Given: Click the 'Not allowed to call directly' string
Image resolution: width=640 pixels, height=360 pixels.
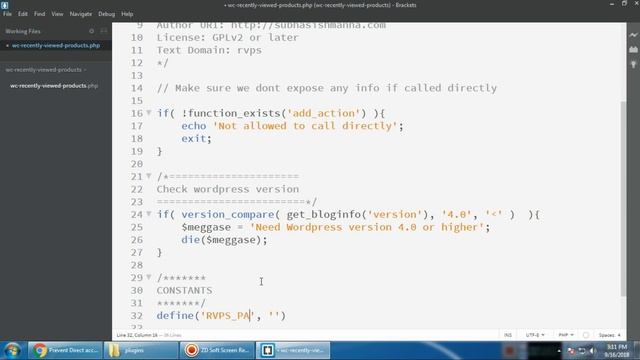Looking at the screenshot, I should [x=305, y=126].
